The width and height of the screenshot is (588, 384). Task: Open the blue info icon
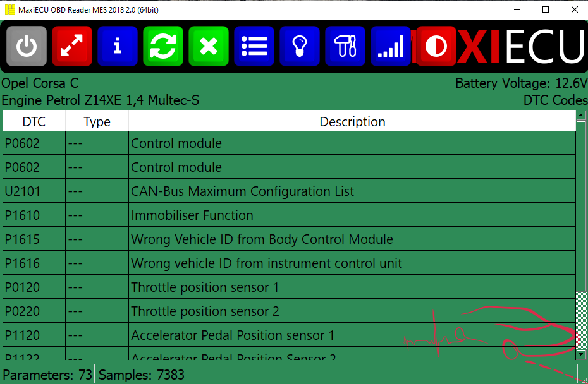(x=118, y=46)
